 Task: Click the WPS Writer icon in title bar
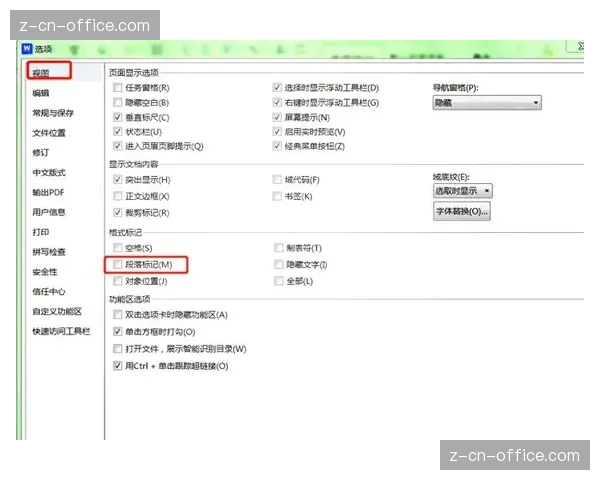[x=27, y=49]
